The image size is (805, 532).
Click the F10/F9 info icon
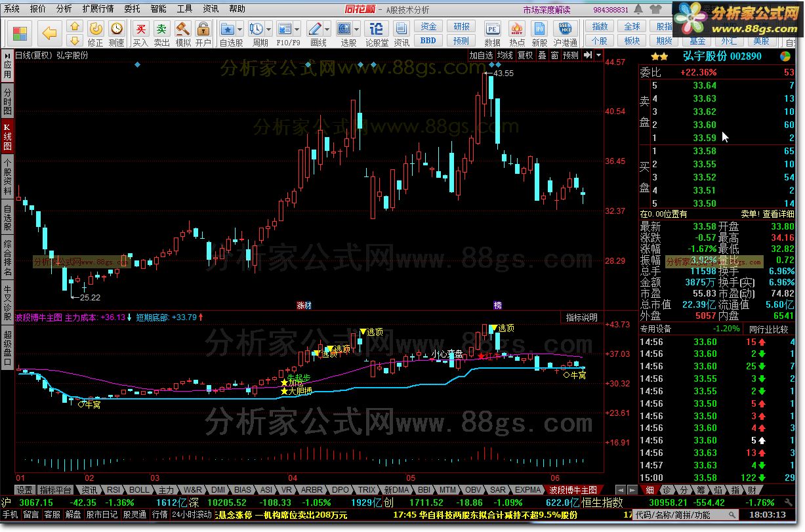[284, 30]
